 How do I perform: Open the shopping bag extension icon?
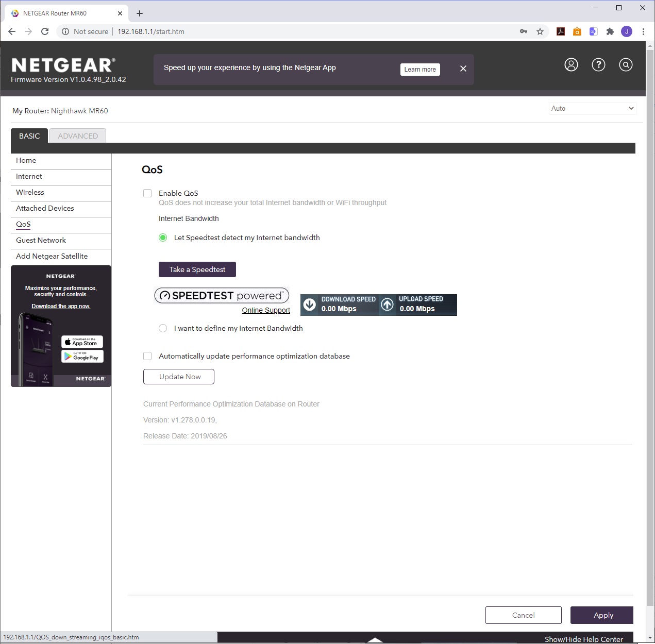[x=577, y=31]
